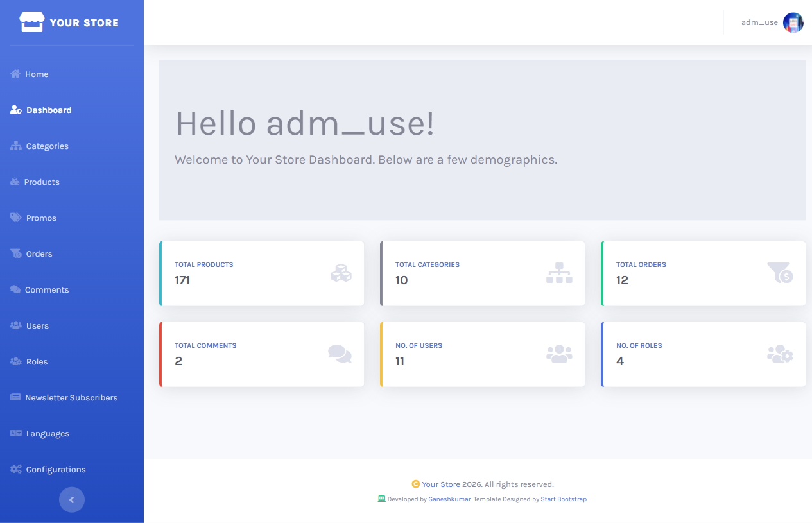Click the product count 171

pos(182,280)
